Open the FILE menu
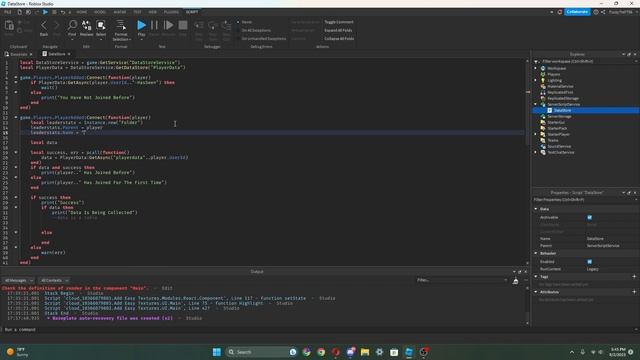Image resolution: width=640 pixels, height=360 pixels. pyautogui.click(x=8, y=12)
